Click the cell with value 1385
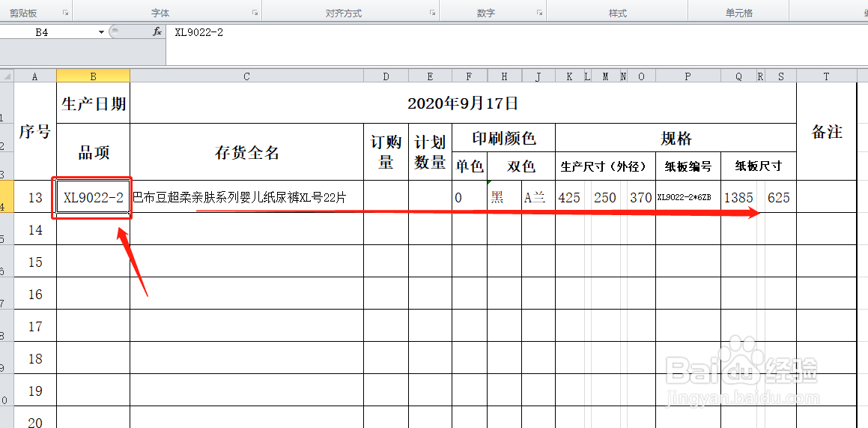Screen dimensions: 868x428 pyautogui.click(x=738, y=196)
